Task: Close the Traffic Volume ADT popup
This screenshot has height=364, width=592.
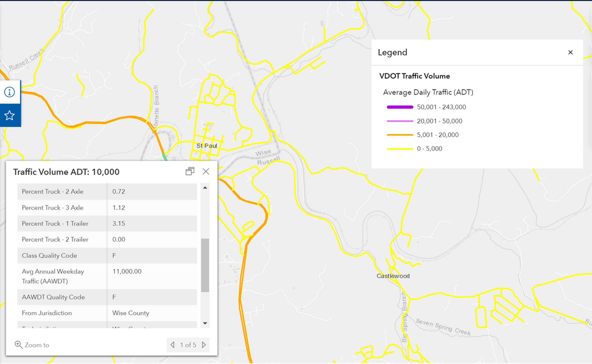Action: point(206,171)
